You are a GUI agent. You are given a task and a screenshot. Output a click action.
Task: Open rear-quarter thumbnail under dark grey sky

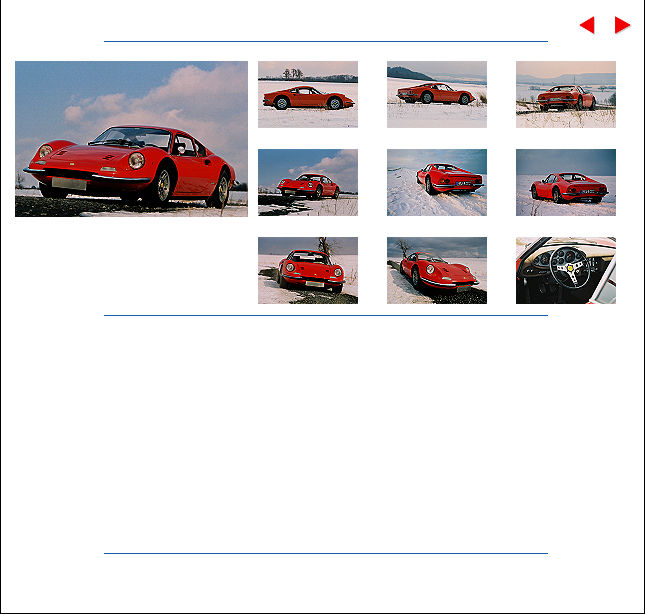click(x=566, y=183)
